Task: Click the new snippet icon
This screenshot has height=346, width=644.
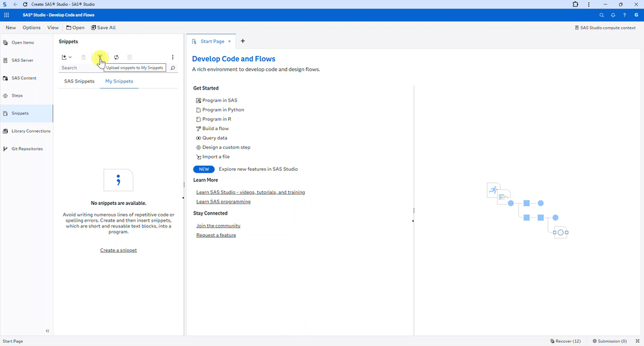Action: coord(64,57)
